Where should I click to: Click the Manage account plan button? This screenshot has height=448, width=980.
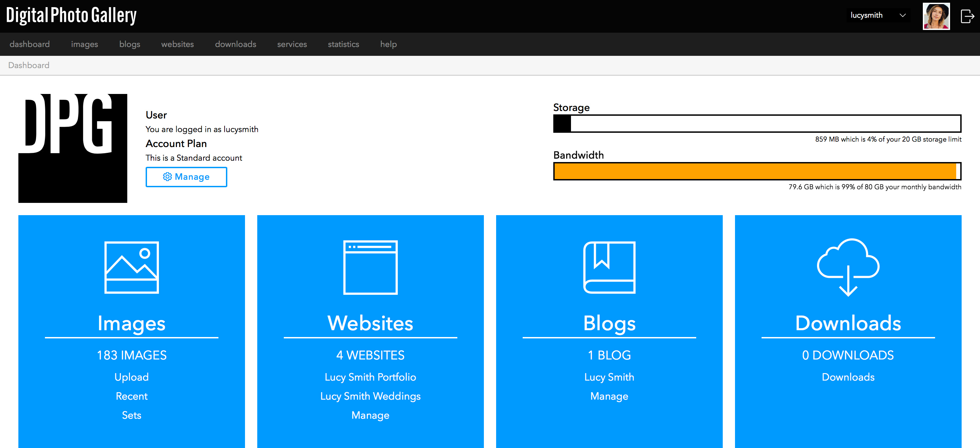pyautogui.click(x=186, y=177)
